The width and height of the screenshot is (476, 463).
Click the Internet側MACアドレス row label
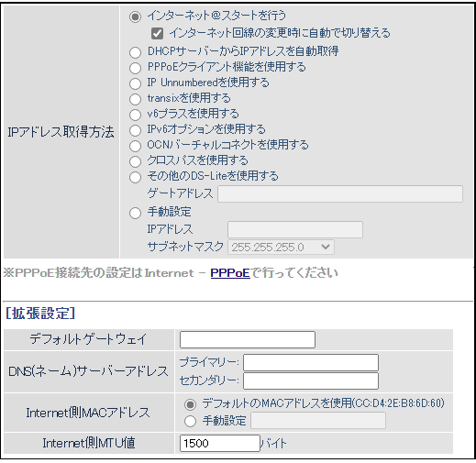click(x=88, y=413)
